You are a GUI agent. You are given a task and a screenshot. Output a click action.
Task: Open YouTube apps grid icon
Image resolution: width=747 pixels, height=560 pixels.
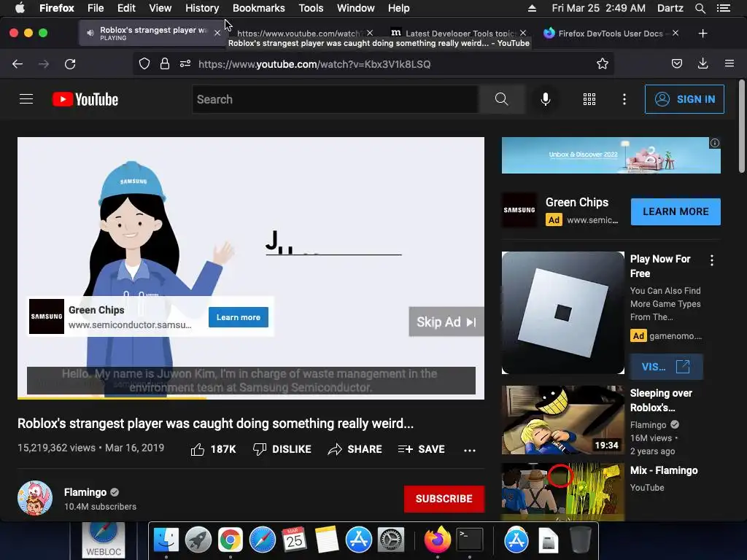pos(589,99)
